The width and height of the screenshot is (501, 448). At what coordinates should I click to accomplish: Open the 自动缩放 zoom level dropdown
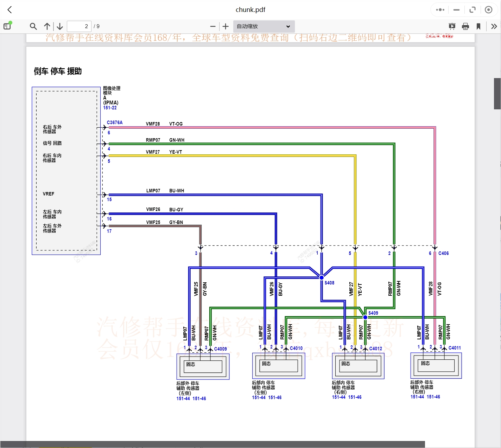coord(264,26)
